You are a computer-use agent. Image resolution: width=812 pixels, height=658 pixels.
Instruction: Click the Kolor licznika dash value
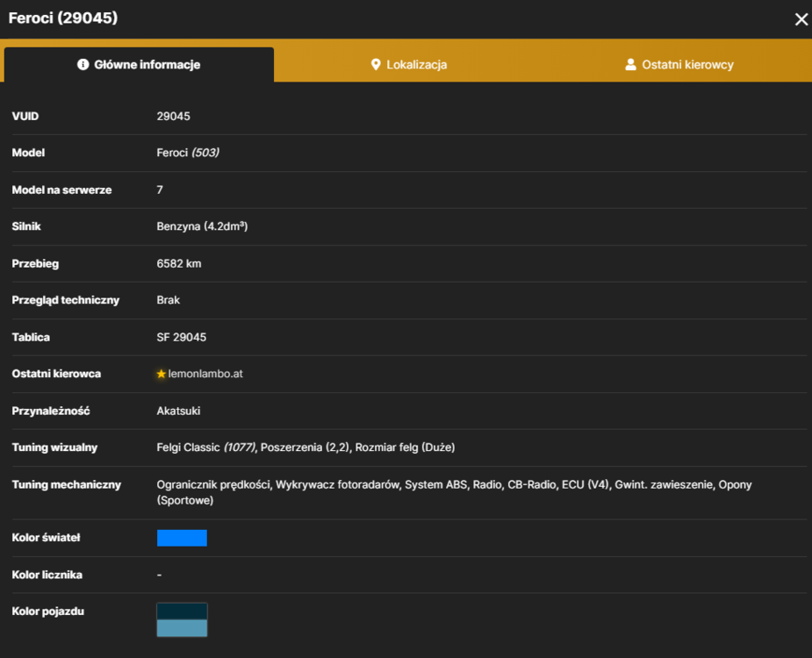pyautogui.click(x=159, y=575)
